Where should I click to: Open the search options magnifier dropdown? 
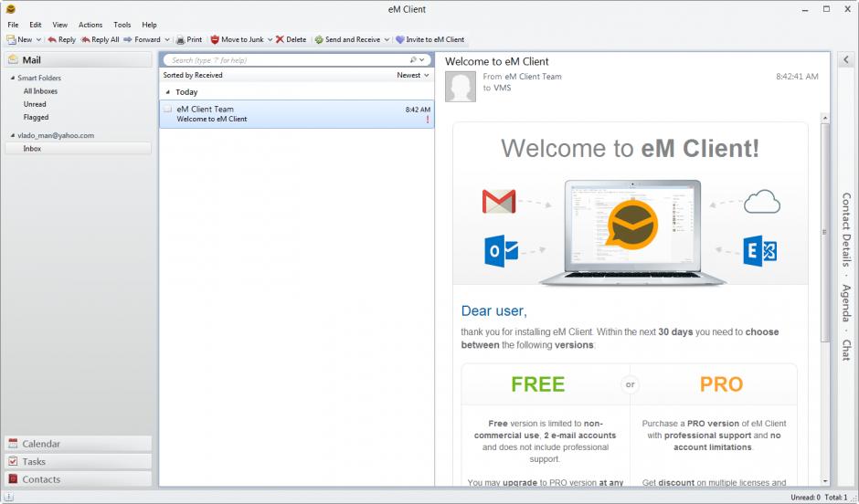(418, 59)
